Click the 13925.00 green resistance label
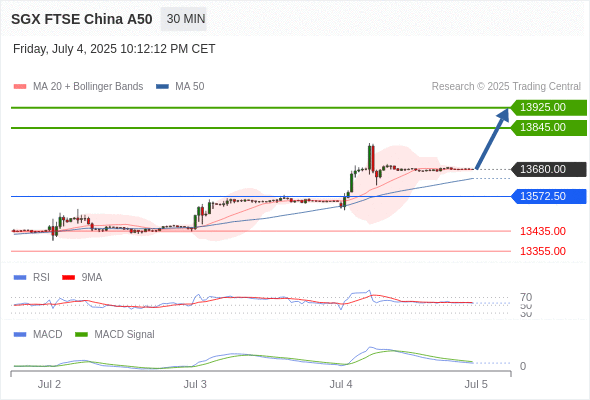The width and height of the screenshot is (590, 400). coord(548,107)
